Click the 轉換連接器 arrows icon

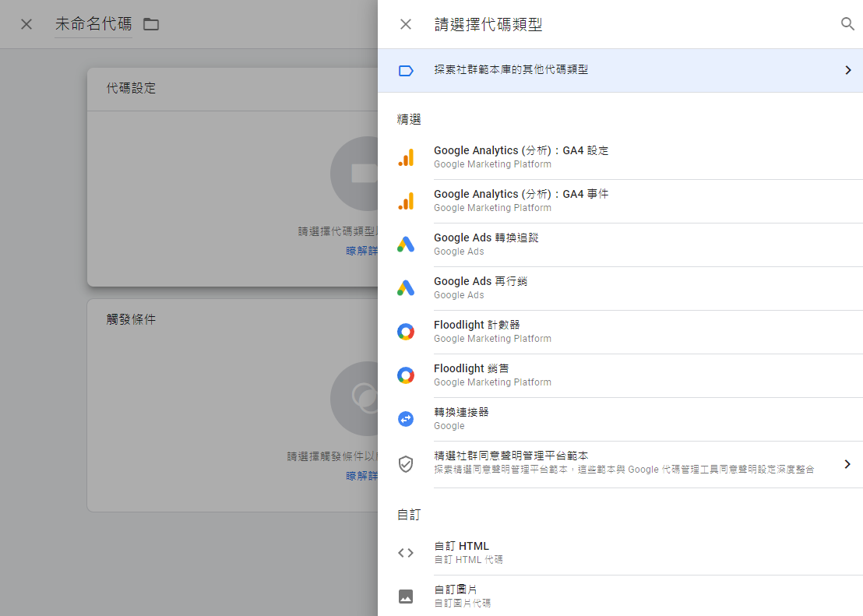(x=406, y=419)
